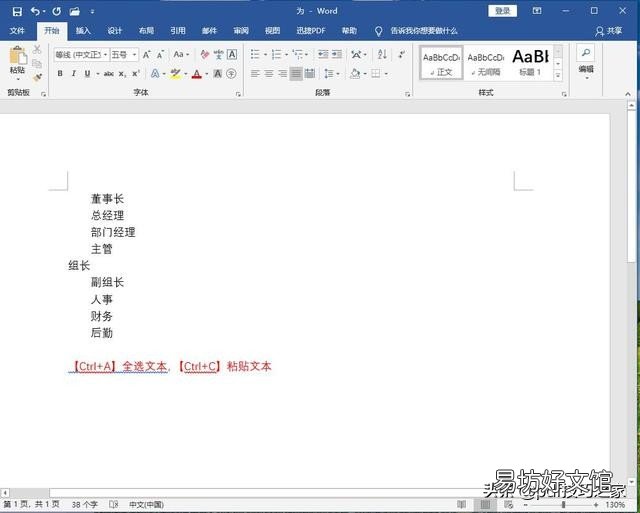Apply the 正文 (Normal) style
The height and width of the screenshot is (513, 640).
[441, 62]
